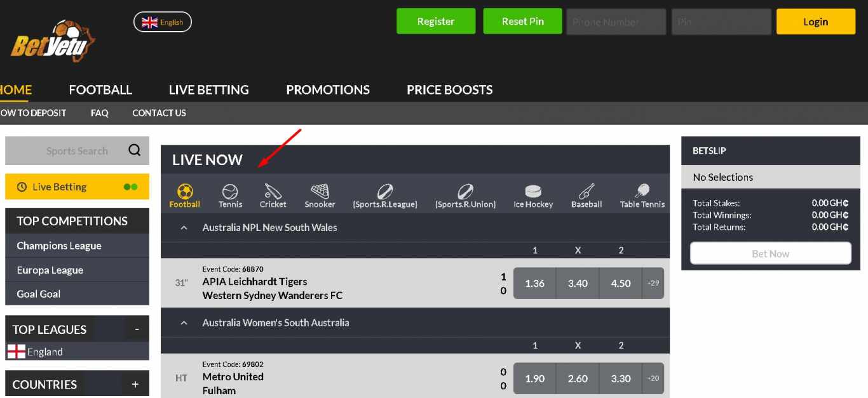Select the Sports.R.Union rugby icon
The width and height of the screenshot is (868, 398).
465,196
